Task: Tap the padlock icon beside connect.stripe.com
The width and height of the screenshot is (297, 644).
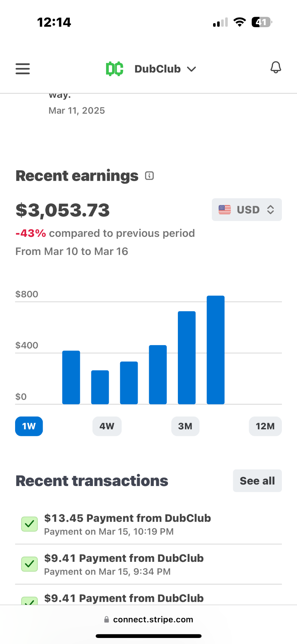Action: (x=106, y=620)
